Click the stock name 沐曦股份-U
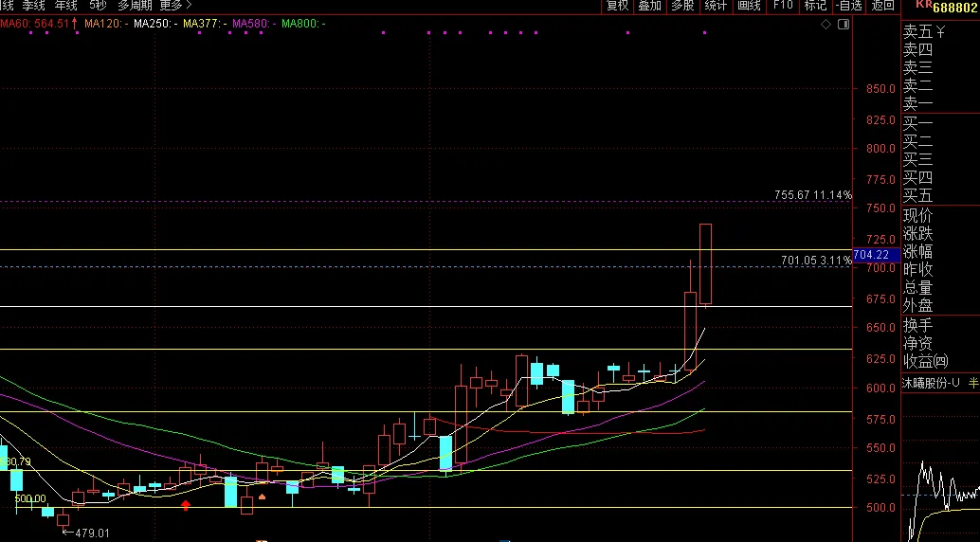The image size is (980, 542). (x=931, y=383)
